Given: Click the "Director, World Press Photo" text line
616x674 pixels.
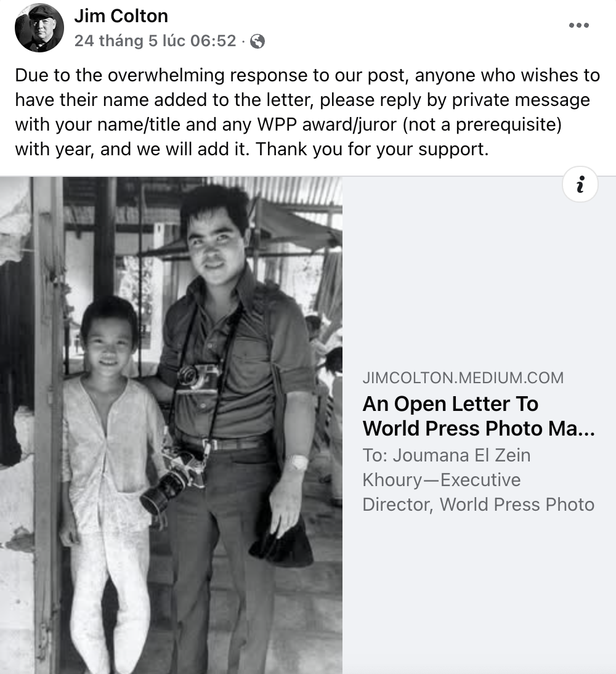Looking at the screenshot, I should [x=478, y=505].
